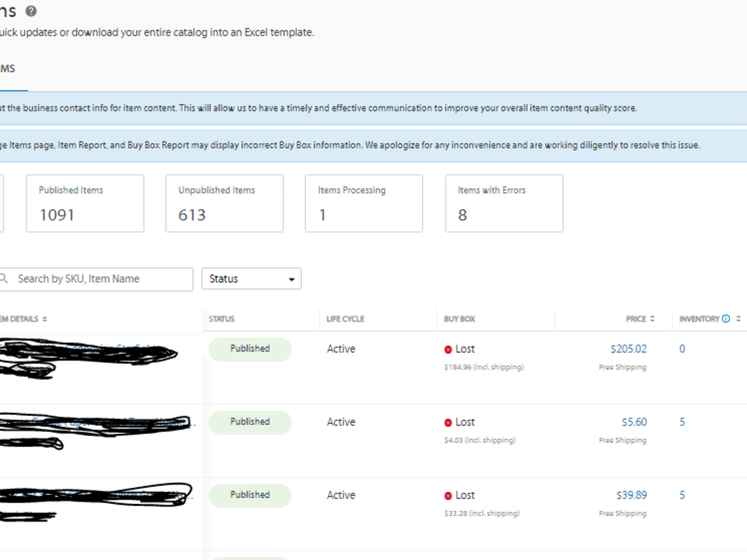Click the business contact info notice banner

pos(373,108)
